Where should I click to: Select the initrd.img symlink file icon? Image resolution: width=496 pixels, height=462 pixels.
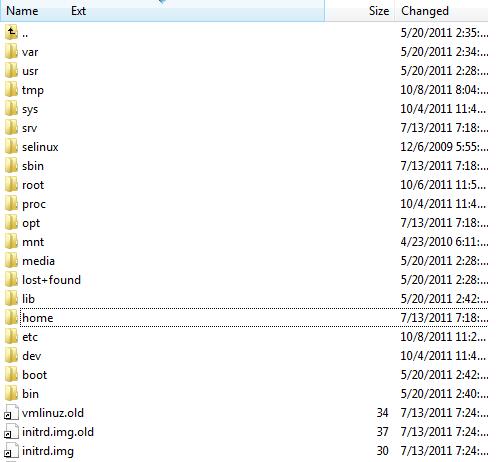tap(11, 451)
